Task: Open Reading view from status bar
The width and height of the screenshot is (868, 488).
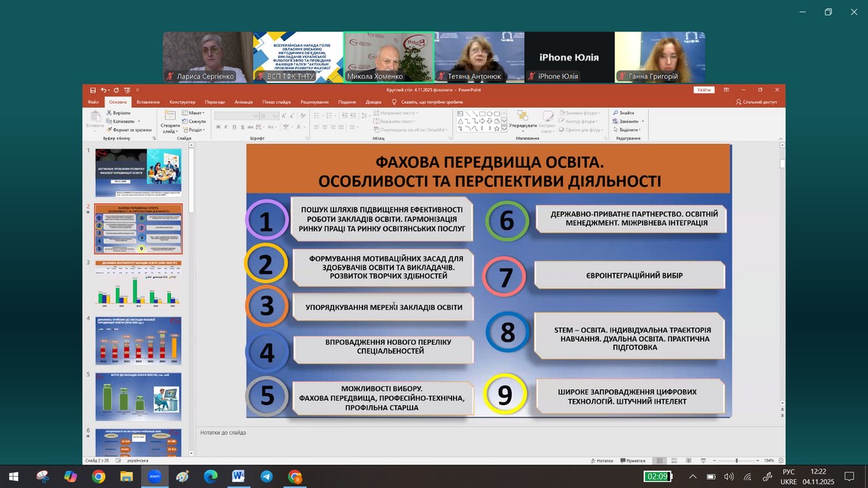Action: point(688,461)
